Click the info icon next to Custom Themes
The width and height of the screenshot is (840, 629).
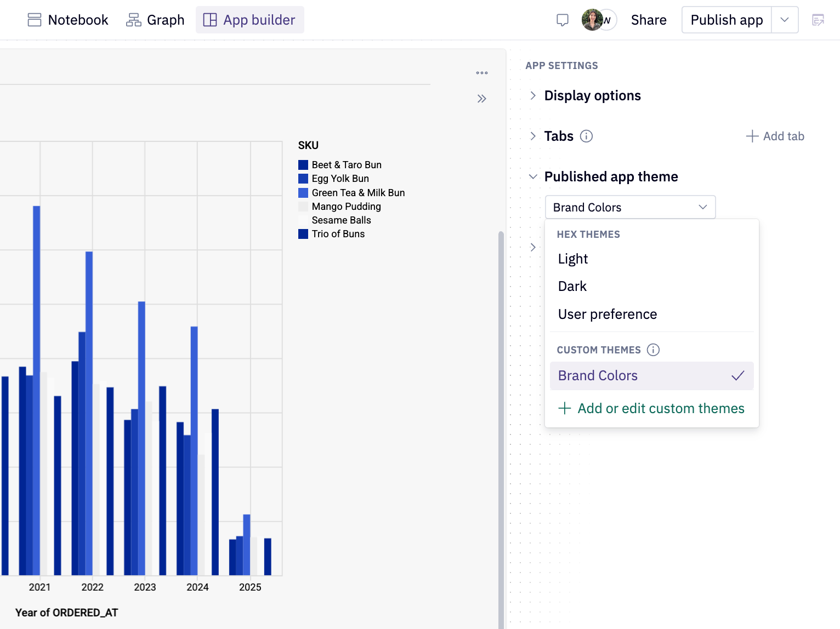pyautogui.click(x=653, y=350)
